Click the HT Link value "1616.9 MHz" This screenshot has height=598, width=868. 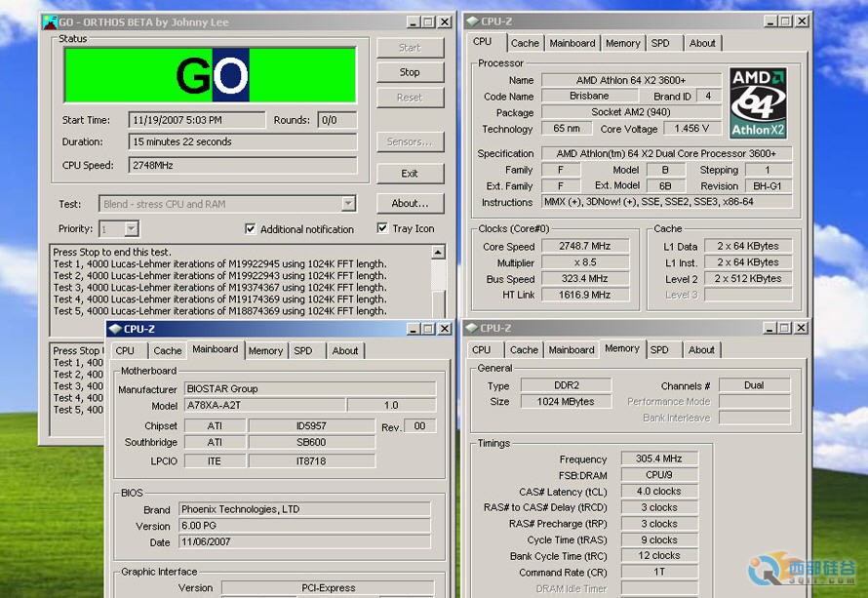pyautogui.click(x=584, y=296)
